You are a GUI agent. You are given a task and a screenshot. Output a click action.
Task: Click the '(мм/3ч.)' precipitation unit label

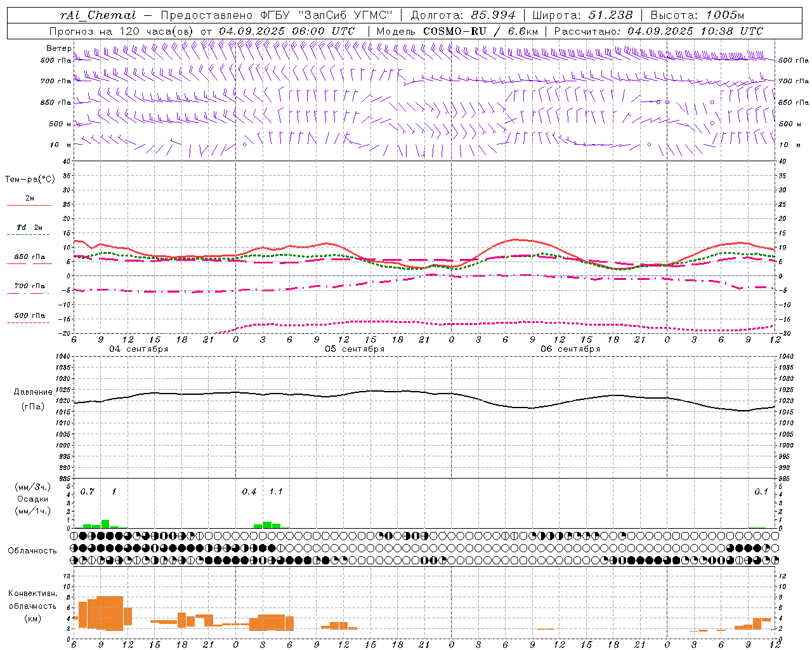(33, 487)
